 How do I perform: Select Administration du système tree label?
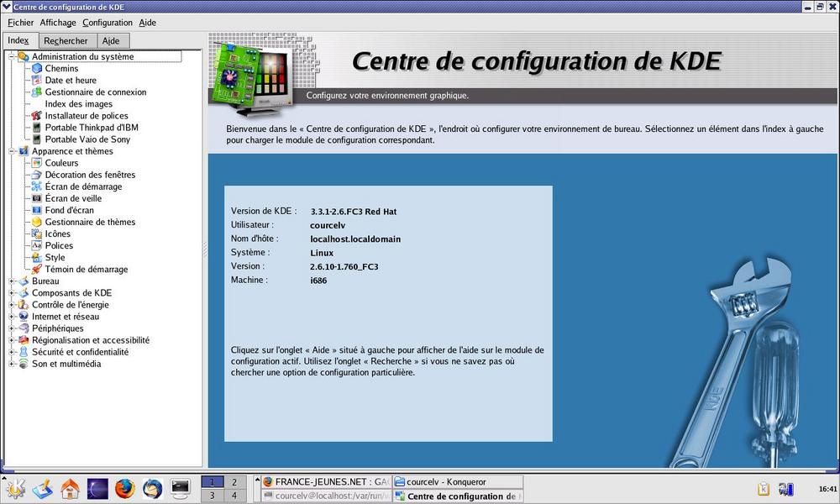click(x=82, y=57)
